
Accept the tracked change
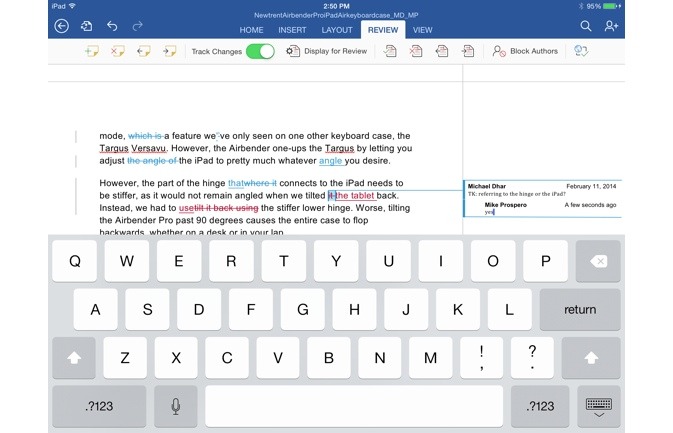point(390,51)
